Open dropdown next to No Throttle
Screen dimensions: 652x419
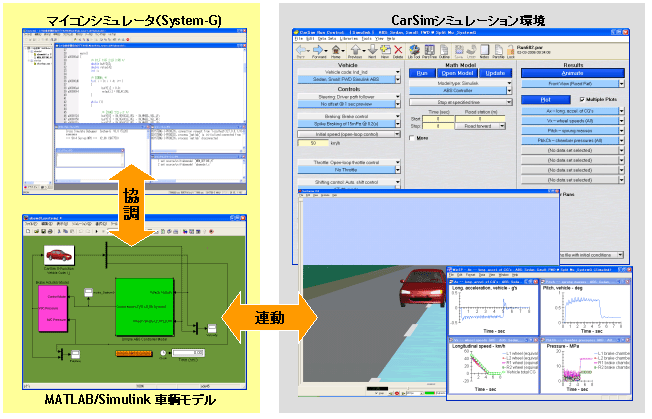398,170
